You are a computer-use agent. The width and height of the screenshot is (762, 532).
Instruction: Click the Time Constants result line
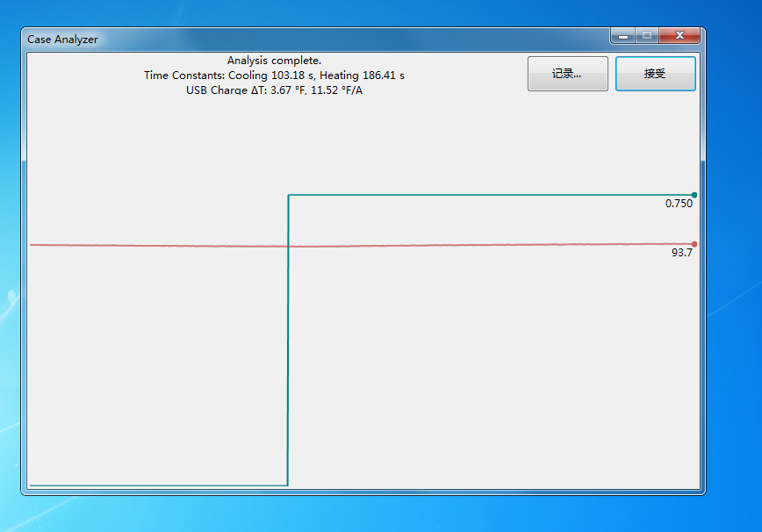tap(274, 75)
